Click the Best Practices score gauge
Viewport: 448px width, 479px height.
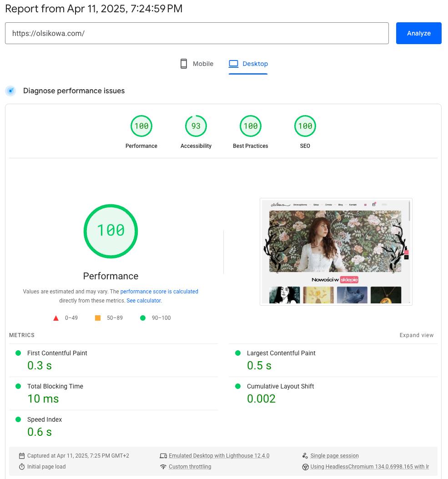click(x=251, y=126)
